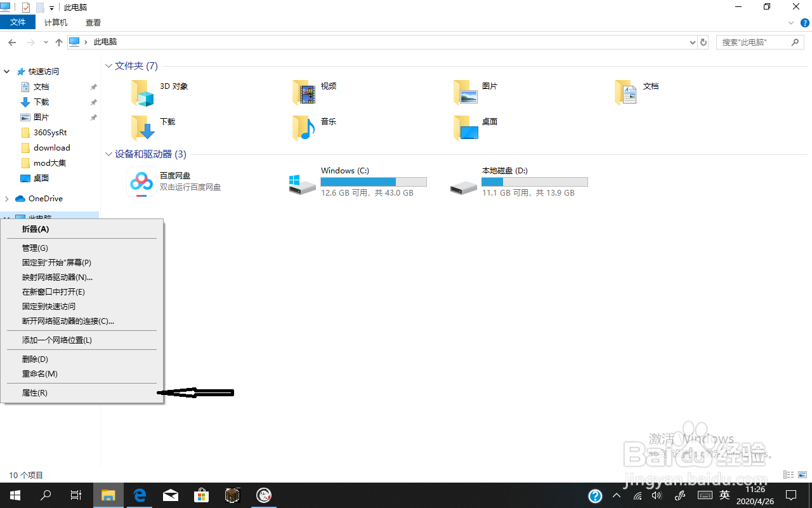Select the 本地磁盘 (D:) drive icon
The height and width of the screenshot is (508, 812).
(464, 187)
